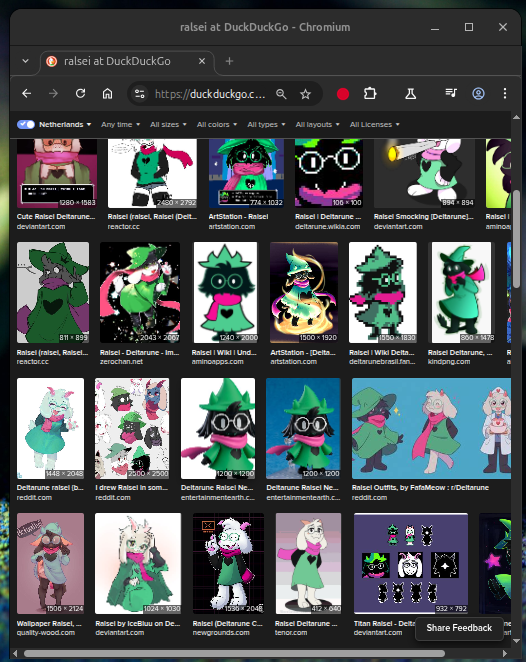Viewport: 526px width, 662px height.
Task: Open the Titan Ralsei deviantart image
Action: [411, 564]
